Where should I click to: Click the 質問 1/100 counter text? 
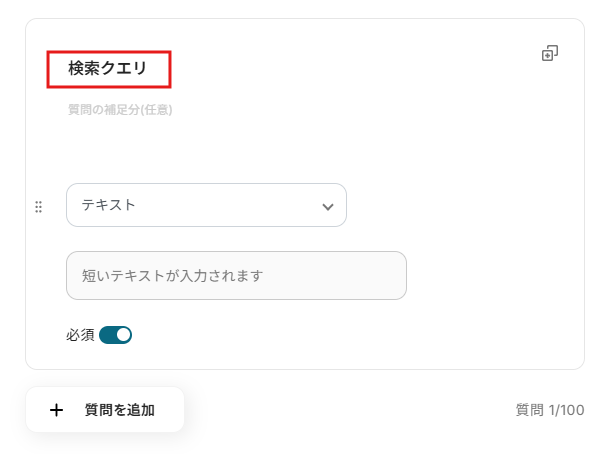tap(549, 410)
